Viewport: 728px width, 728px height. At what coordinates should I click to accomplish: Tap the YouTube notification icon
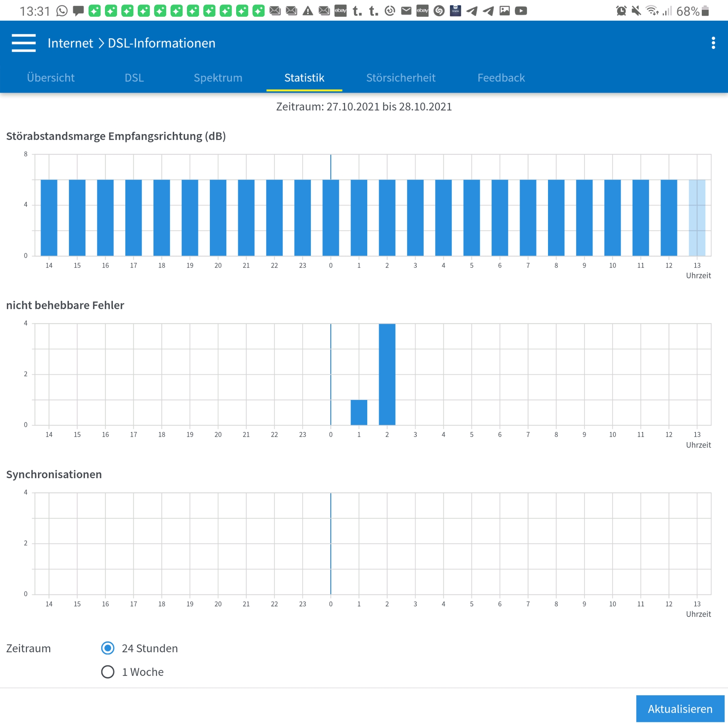[521, 11]
